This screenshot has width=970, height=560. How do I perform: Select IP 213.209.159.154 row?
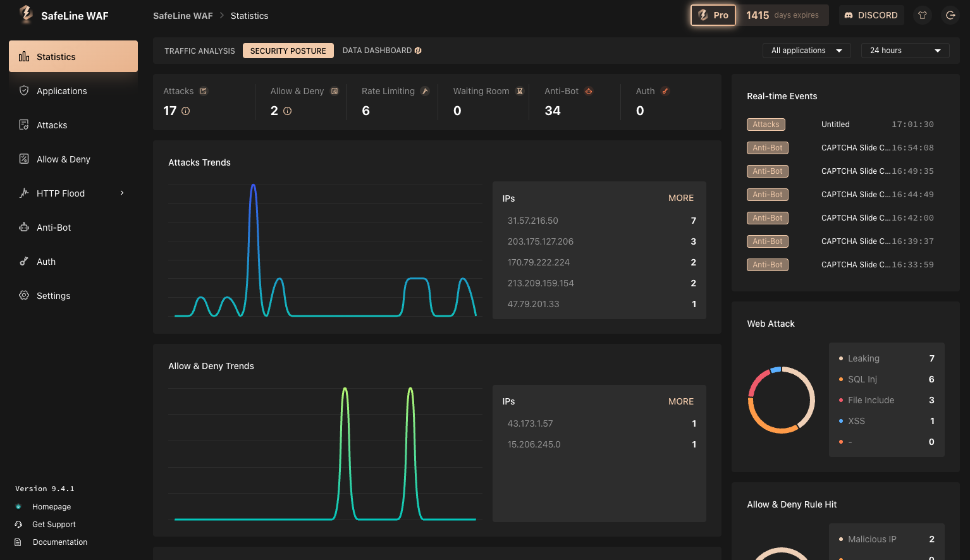[599, 283]
